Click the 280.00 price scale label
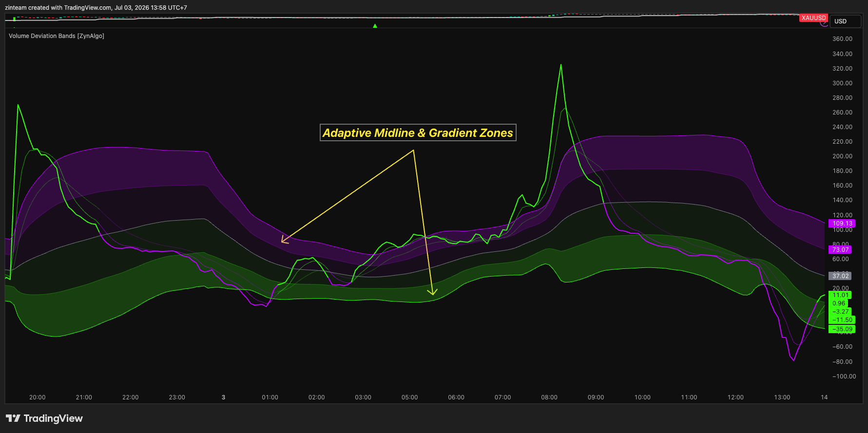This screenshot has height=433, width=868. tap(842, 98)
